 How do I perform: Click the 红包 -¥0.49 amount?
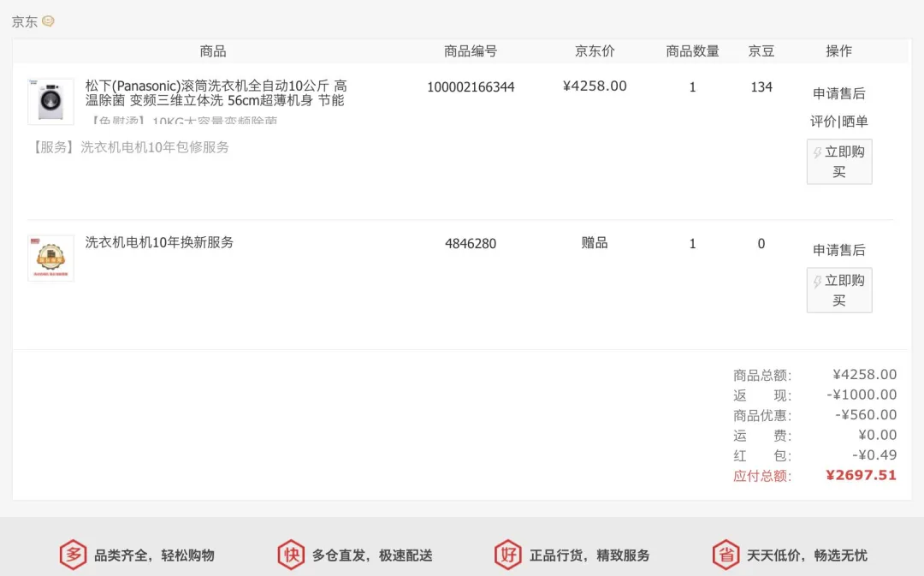pos(874,454)
